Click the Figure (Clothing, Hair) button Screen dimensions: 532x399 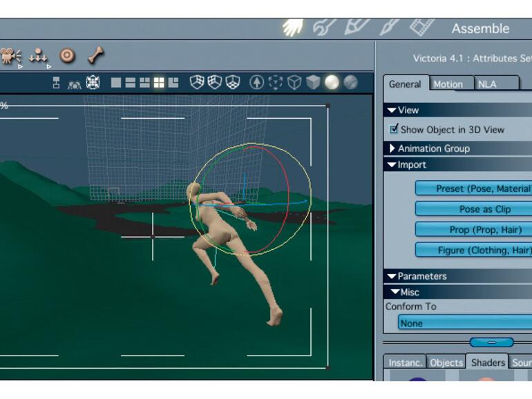(474, 250)
